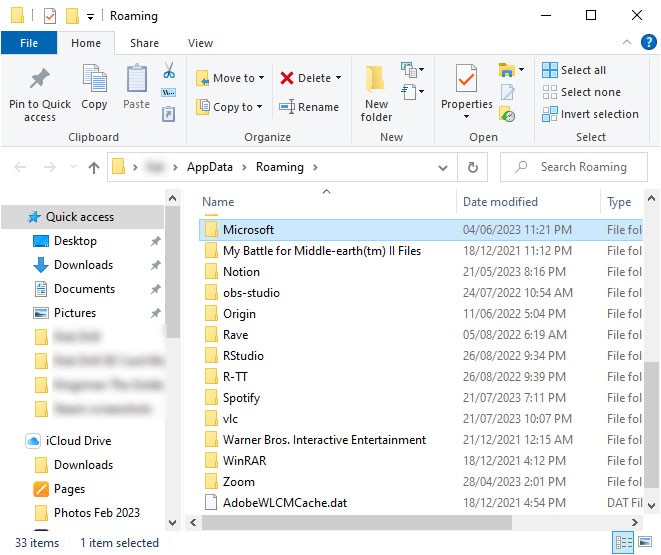Click the Back navigation arrow

(x=20, y=168)
